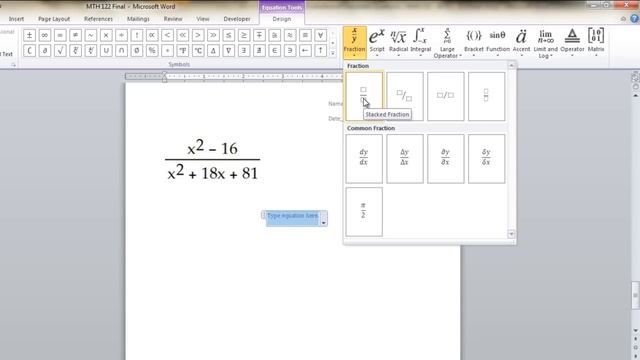This screenshot has width=640, height=360.
Task: Insert the square root symbol
Action: pos(60,51)
